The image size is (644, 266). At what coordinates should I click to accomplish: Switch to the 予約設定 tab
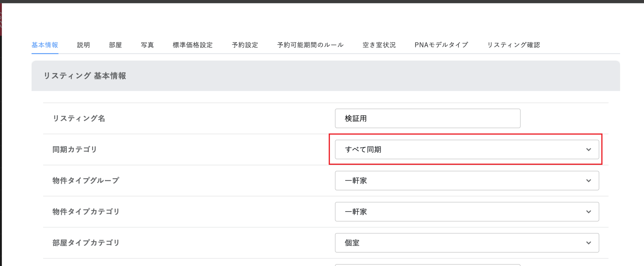245,45
